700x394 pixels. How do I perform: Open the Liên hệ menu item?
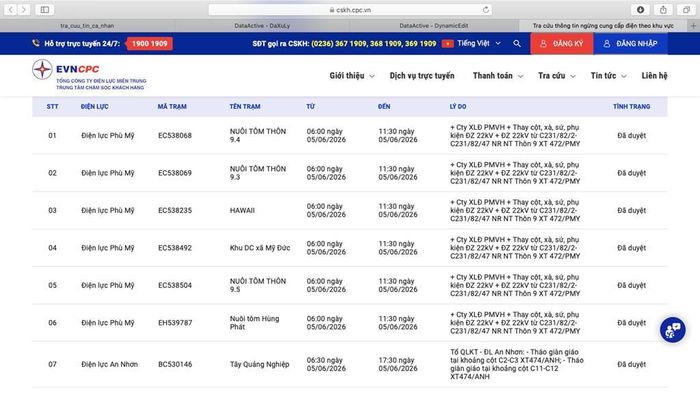tap(654, 76)
